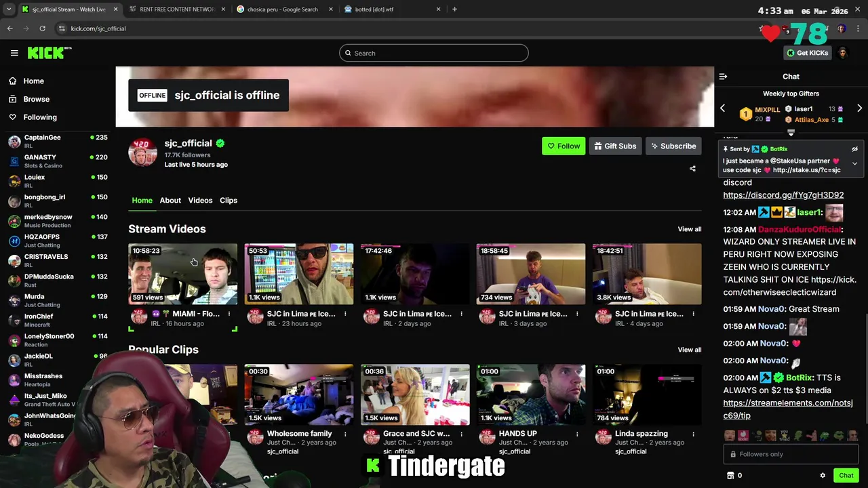Open the Wholesome family clip

pos(299,394)
